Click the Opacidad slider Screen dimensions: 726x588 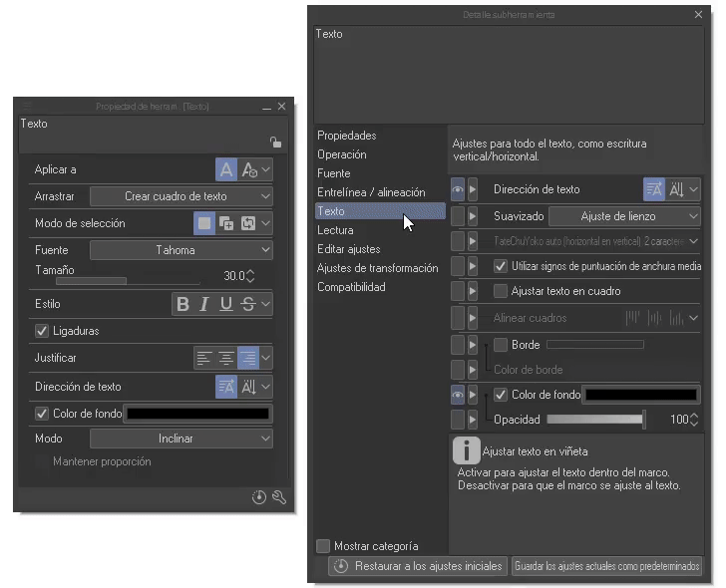click(x=596, y=420)
